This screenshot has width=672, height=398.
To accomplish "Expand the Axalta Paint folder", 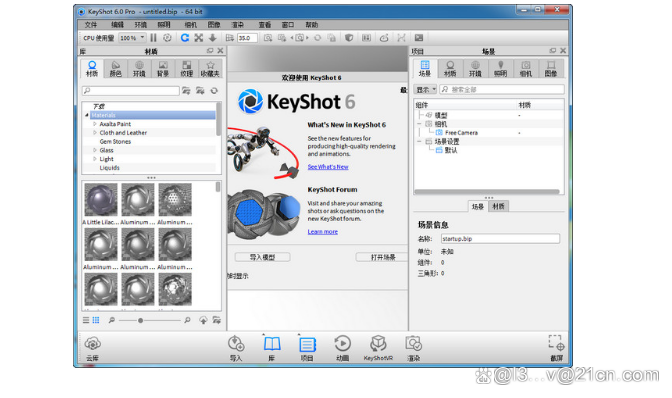I will point(95,124).
